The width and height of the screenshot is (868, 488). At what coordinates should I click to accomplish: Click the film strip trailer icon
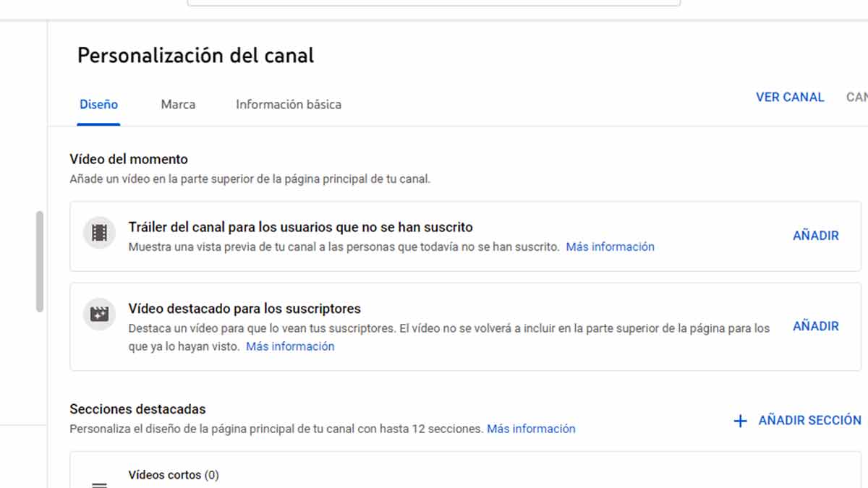point(100,233)
